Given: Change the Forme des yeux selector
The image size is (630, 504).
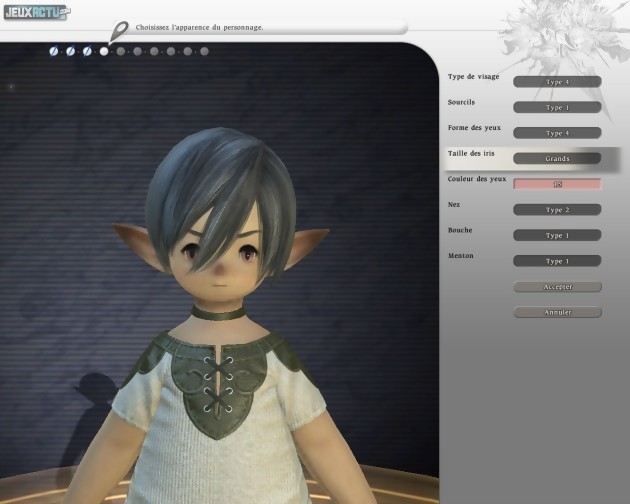Looking at the screenshot, I should pos(557,133).
